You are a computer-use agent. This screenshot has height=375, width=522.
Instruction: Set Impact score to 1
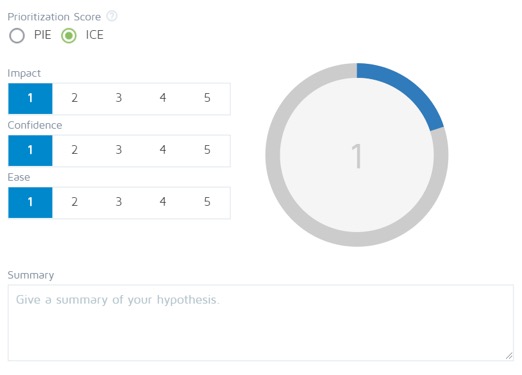coord(30,99)
